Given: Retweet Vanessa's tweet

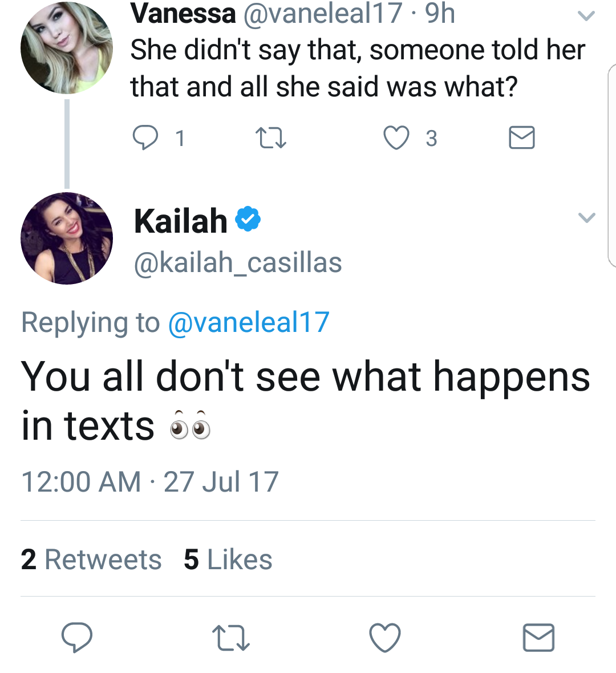Looking at the screenshot, I should (x=271, y=138).
